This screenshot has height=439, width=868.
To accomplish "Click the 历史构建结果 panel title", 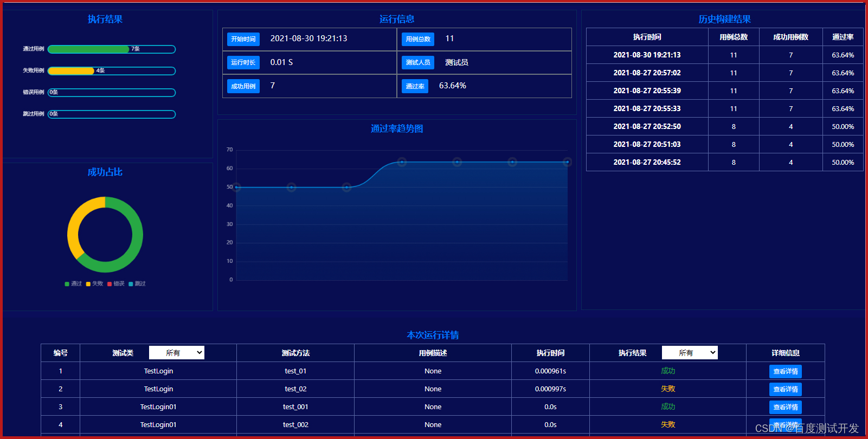I will [x=724, y=19].
